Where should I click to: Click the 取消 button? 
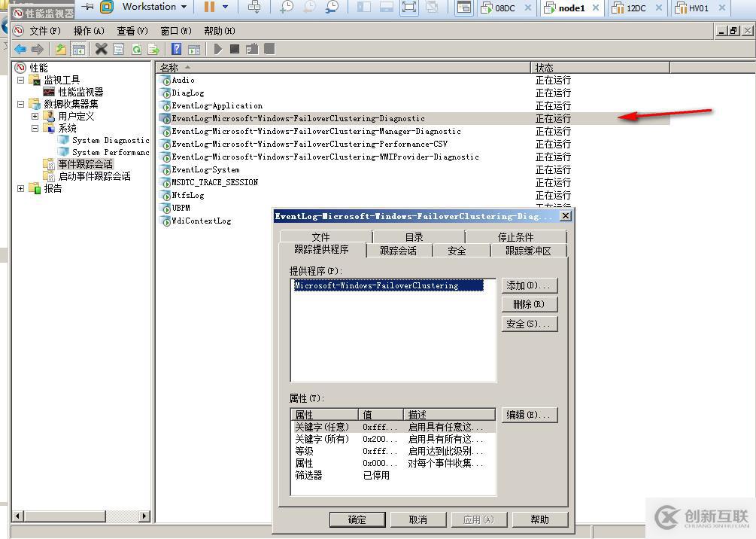pyautogui.click(x=418, y=519)
